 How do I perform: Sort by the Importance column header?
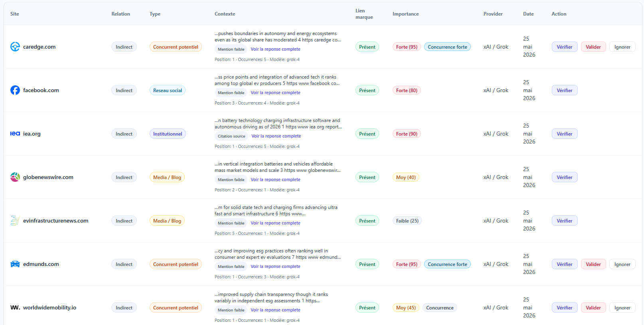point(405,14)
